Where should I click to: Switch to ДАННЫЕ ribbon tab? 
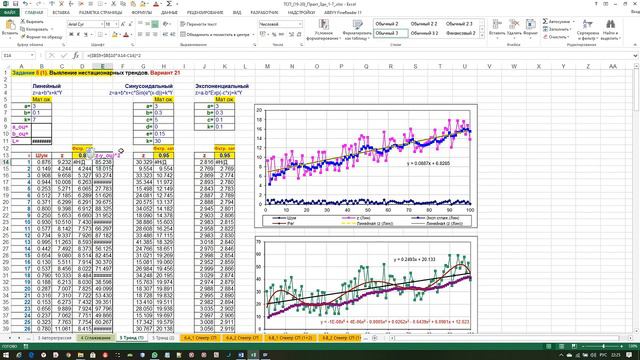click(x=169, y=13)
